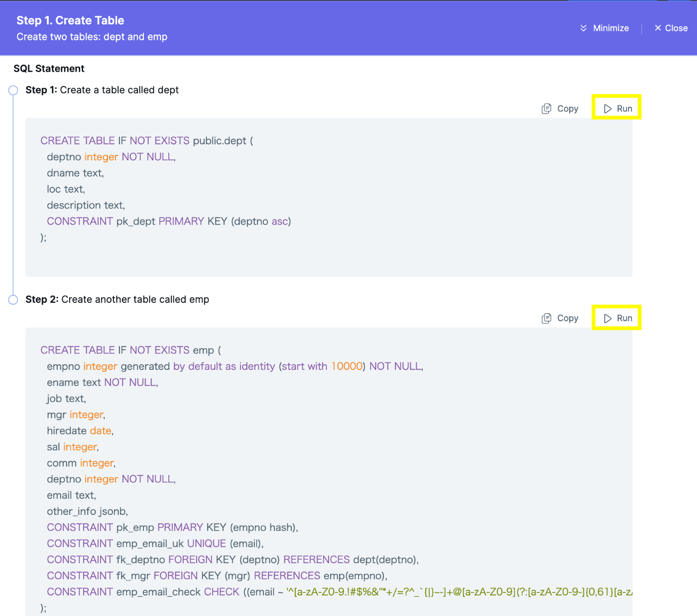Click the double-chevron icon beside Minimize
The height and width of the screenshot is (616, 697).
583,28
